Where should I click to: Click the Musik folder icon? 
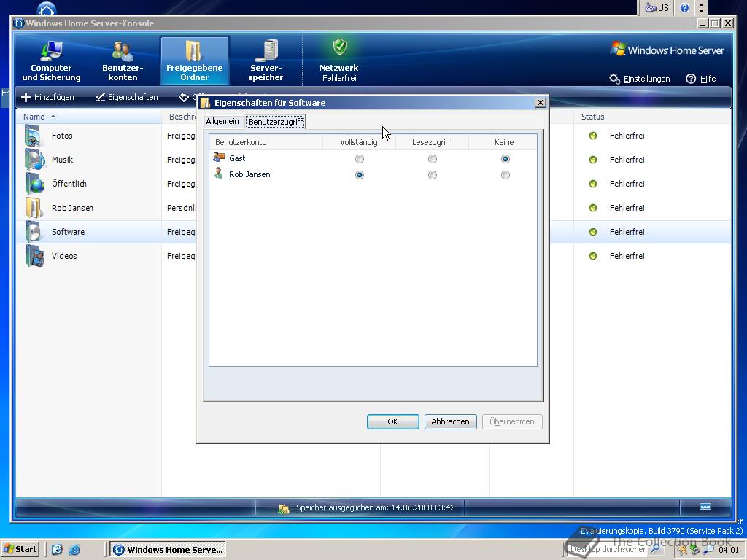pyautogui.click(x=34, y=160)
